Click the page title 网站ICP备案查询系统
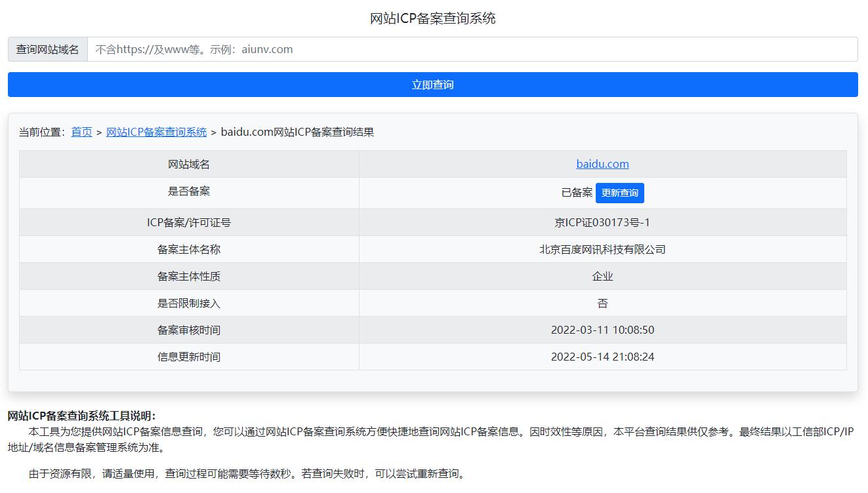 point(434,17)
